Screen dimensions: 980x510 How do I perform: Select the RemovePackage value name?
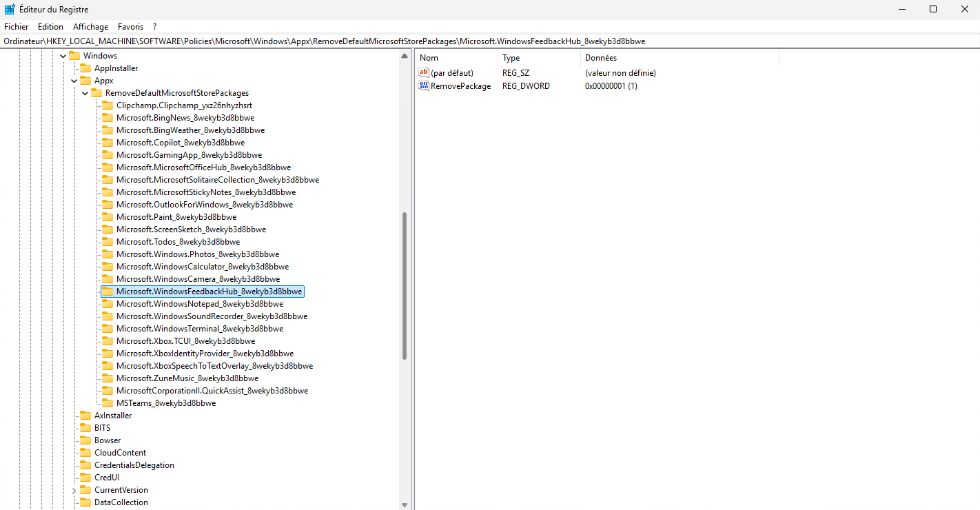tap(461, 86)
